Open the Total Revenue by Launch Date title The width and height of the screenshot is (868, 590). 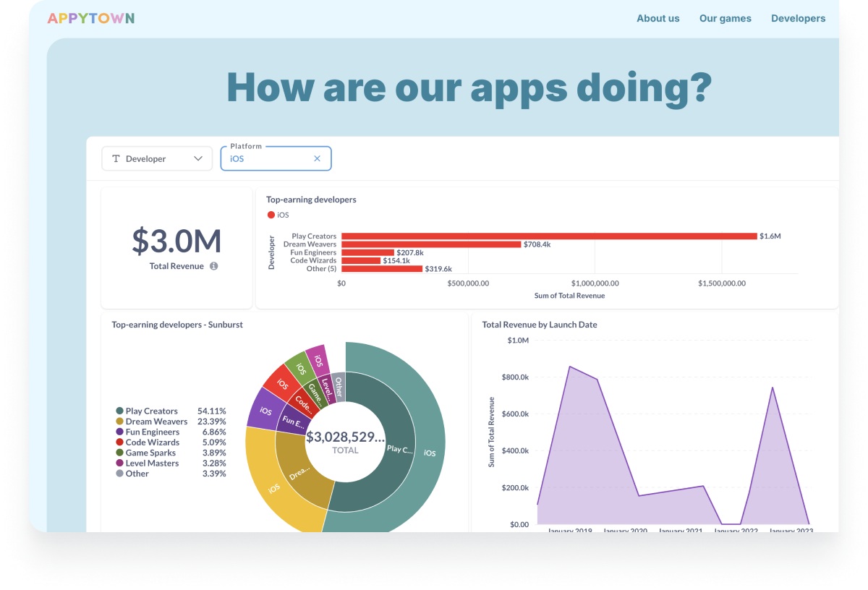(540, 325)
